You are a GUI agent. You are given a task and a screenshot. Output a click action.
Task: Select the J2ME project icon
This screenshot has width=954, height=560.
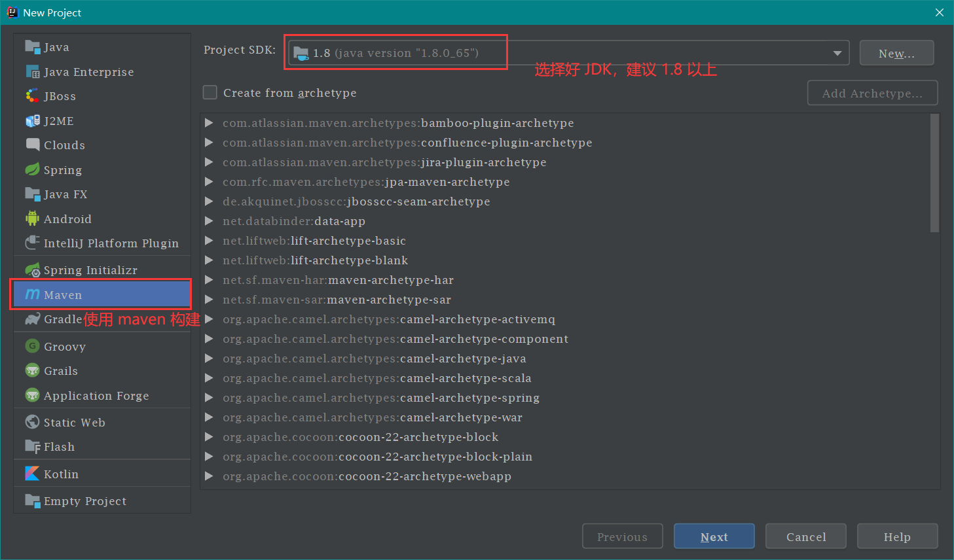32,121
